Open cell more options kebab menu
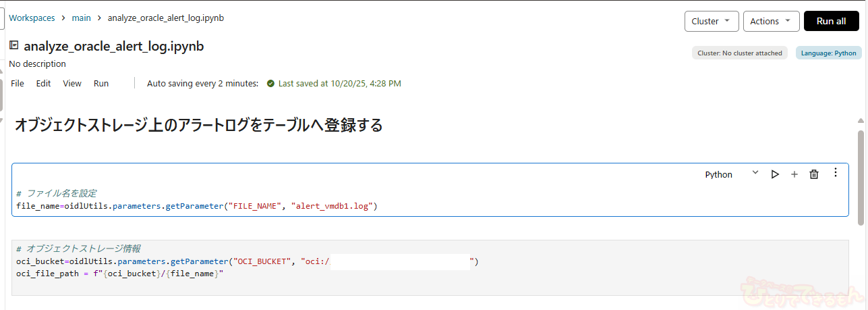This screenshot has height=310, width=868. click(836, 173)
